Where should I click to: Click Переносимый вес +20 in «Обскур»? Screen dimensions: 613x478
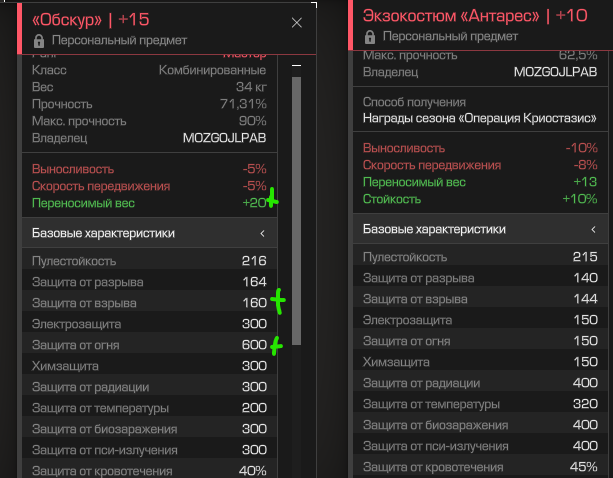pos(149,203)
